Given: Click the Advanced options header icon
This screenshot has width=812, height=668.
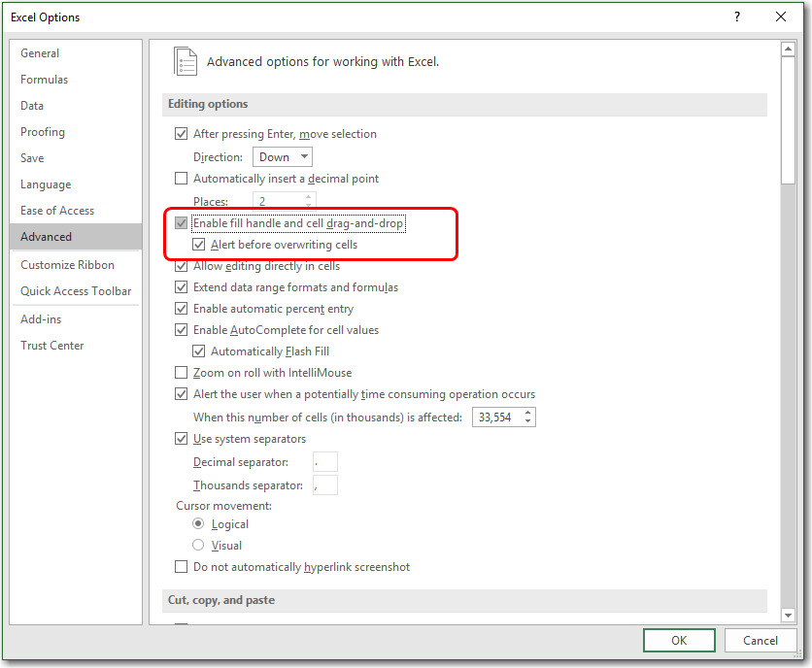Looking at the screenshot, I should (x=185, y=61).
